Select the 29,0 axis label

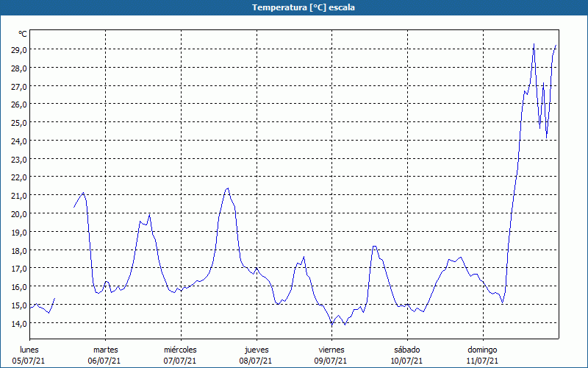tap(19, 50)
